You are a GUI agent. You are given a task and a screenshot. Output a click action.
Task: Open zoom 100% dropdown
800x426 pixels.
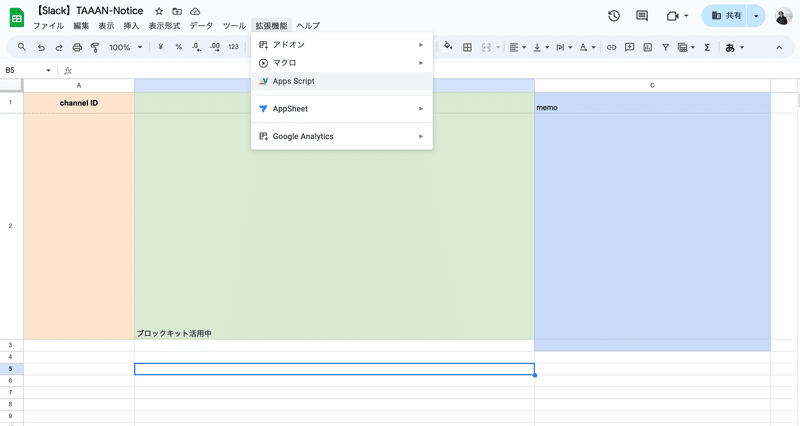125,47
